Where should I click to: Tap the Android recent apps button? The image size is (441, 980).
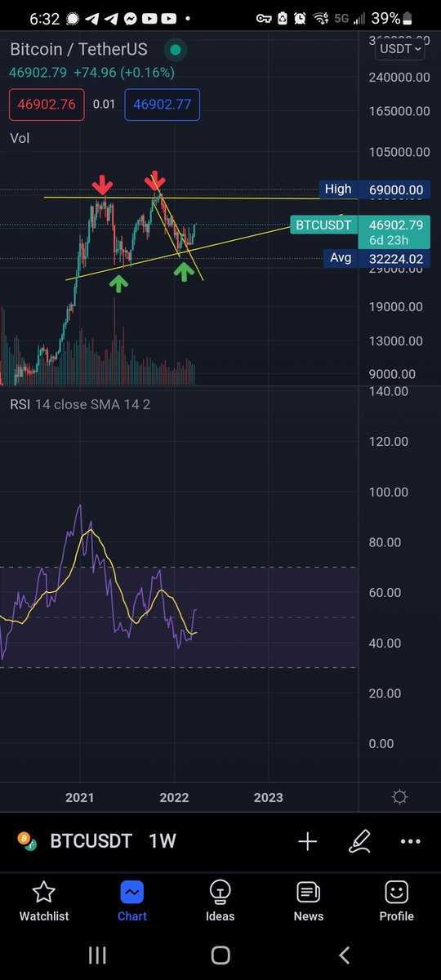(x=97, y=955)
